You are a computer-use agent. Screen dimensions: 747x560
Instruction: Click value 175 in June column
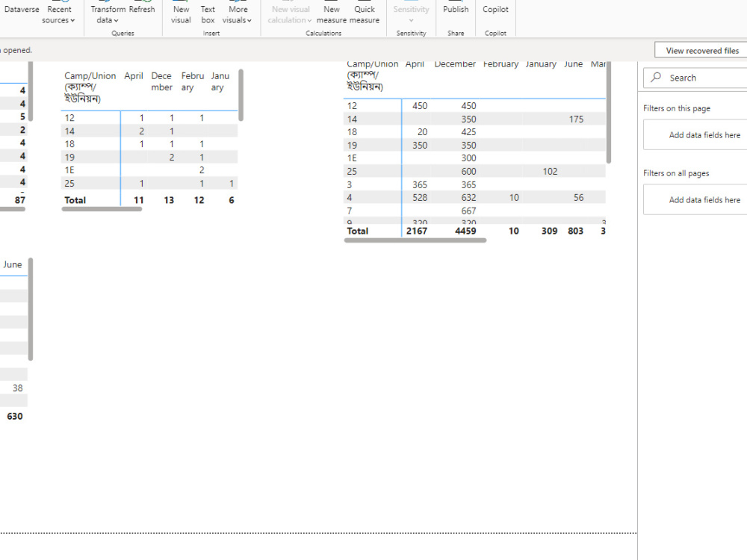[x=576, y=119]
